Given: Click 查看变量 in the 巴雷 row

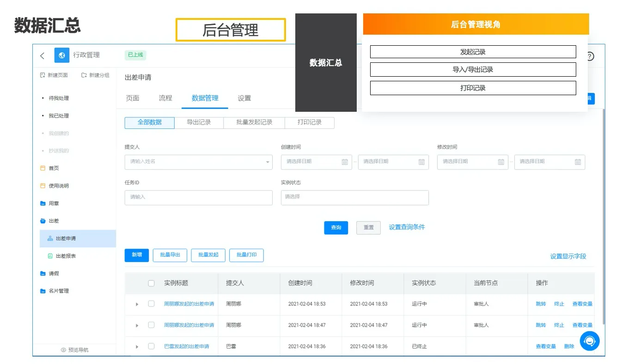Looking at the screenshot, I should tap(546, 346).
